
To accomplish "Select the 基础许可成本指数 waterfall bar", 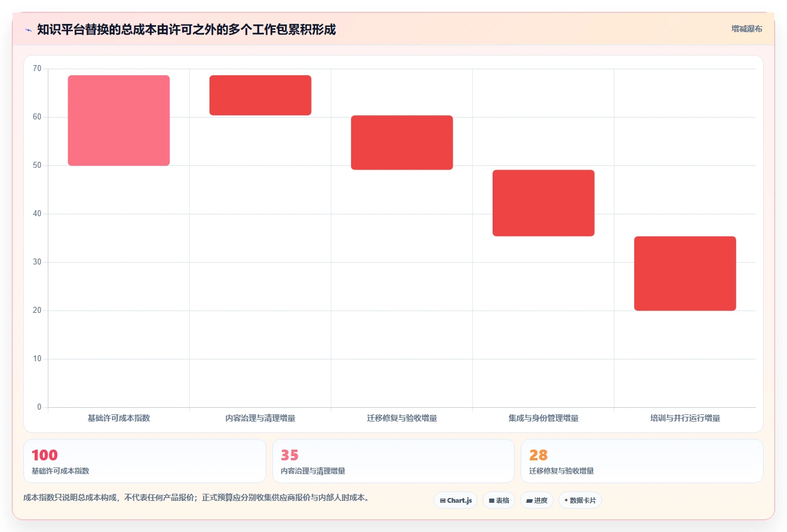I will pos(119,121).
